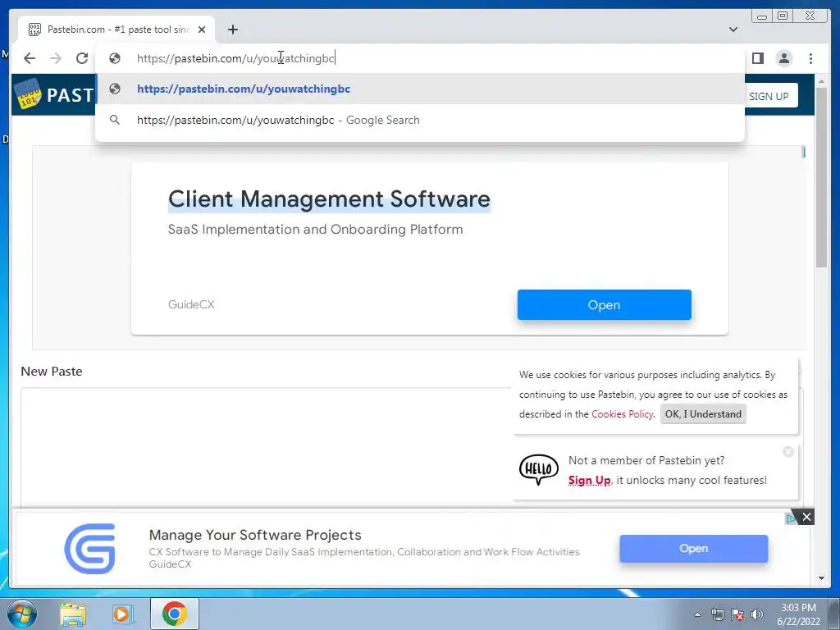Viewport: 840px width, 630px height.
Task: Click the scrollbar up arrow
Action: click(821, 81)
